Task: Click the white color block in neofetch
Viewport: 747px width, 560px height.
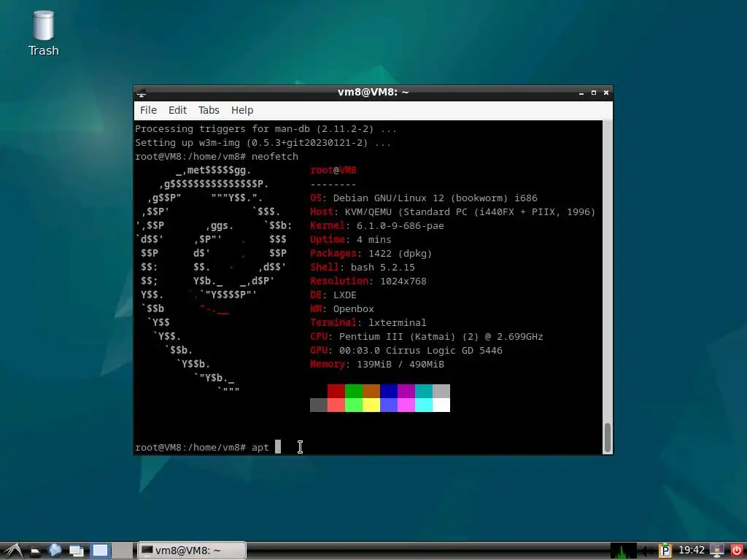Action: pos(441,405)
